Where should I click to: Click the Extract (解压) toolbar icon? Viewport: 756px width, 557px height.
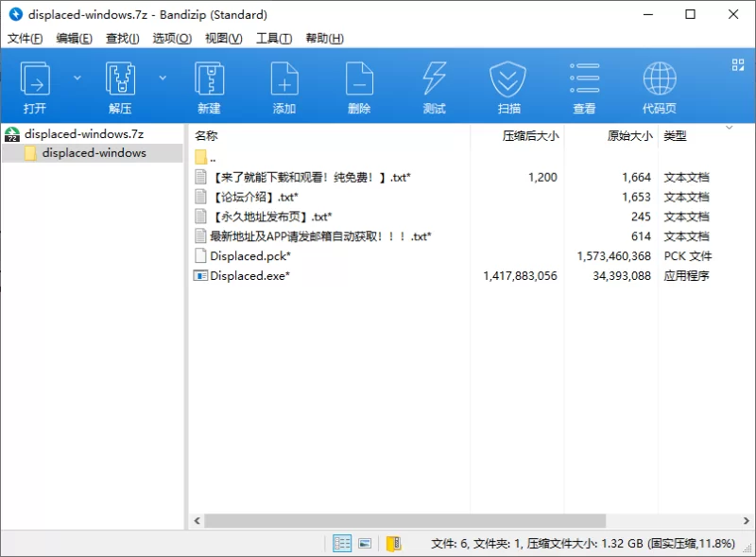(x=120, y=78)
